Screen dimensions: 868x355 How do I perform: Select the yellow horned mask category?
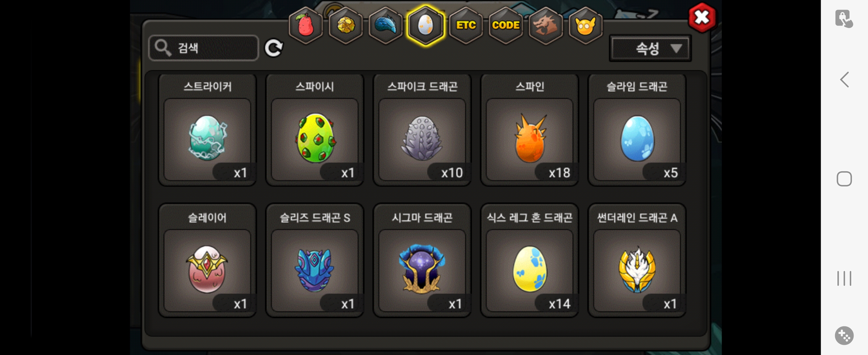tap(585, 26)
